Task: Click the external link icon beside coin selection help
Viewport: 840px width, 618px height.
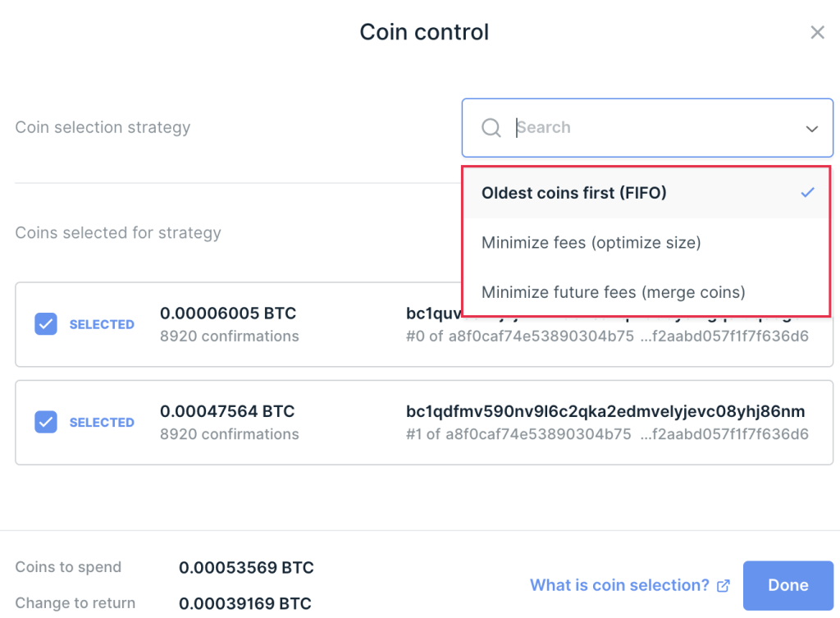Action: tap(724, 586)
